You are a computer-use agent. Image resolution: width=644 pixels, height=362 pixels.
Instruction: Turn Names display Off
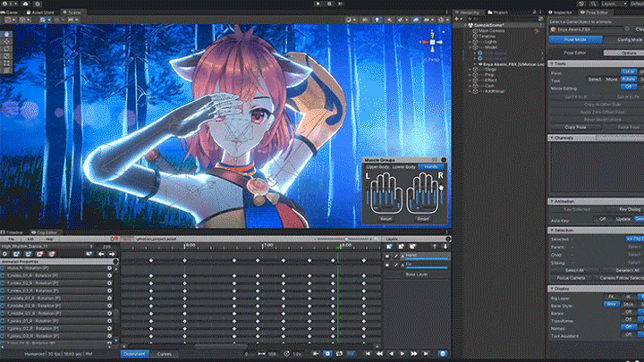629,327
